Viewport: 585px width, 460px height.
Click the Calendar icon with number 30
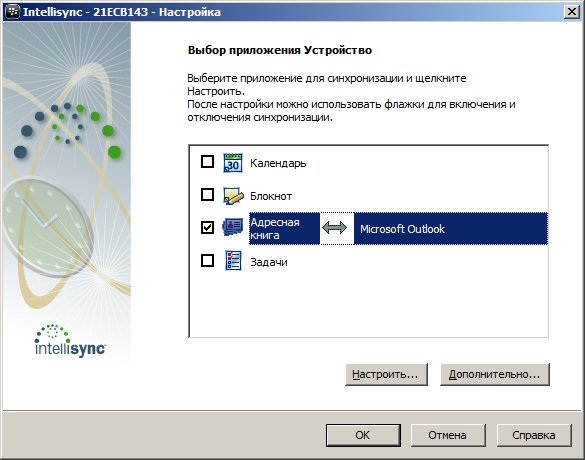click(x=233, y=163)
